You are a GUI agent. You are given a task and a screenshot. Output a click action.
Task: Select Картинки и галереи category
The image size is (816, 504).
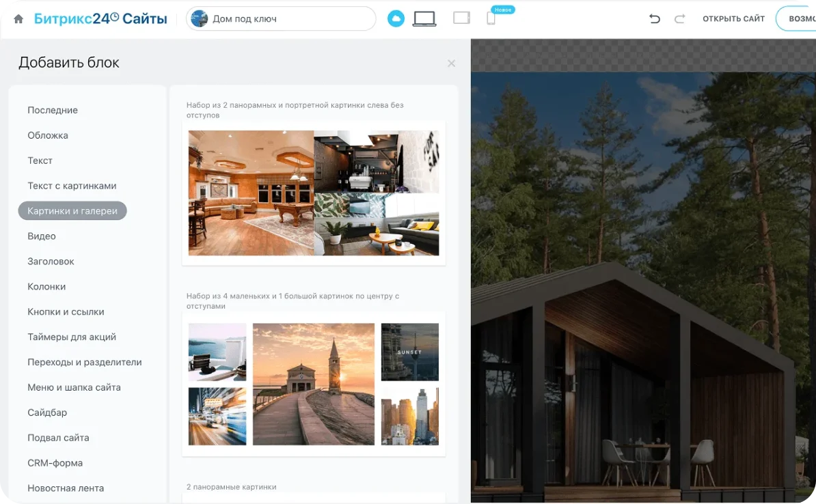pyautogui.click(x=72, y=210)
